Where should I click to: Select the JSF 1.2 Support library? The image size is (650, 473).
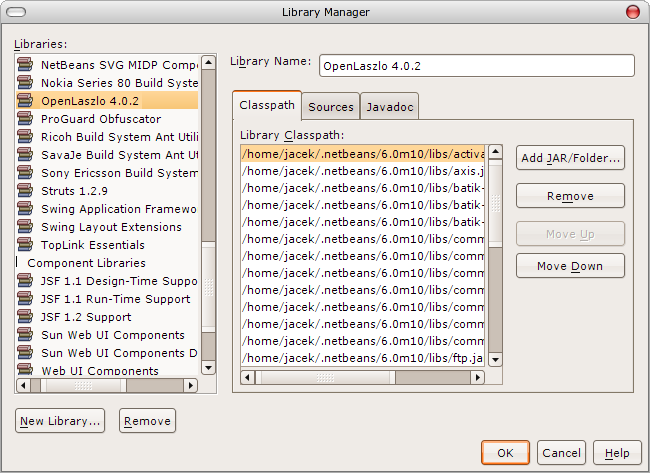pos(107,317)
